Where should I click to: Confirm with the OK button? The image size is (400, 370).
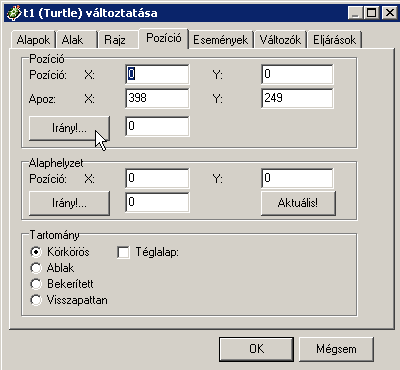[256, 349]
